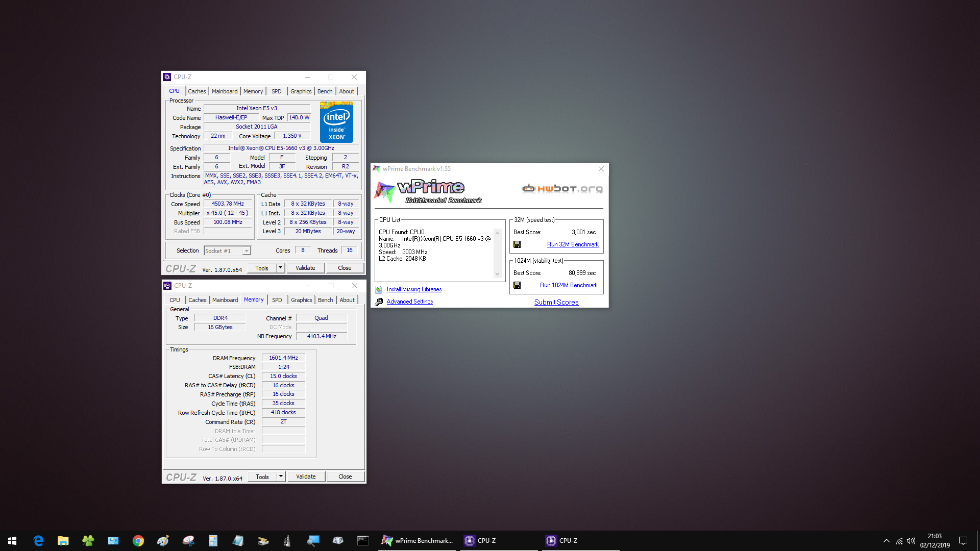Open Calculator from taskbar
This screenshot has width=980, height=551.
pyautogui.click(x=213, y=541)
